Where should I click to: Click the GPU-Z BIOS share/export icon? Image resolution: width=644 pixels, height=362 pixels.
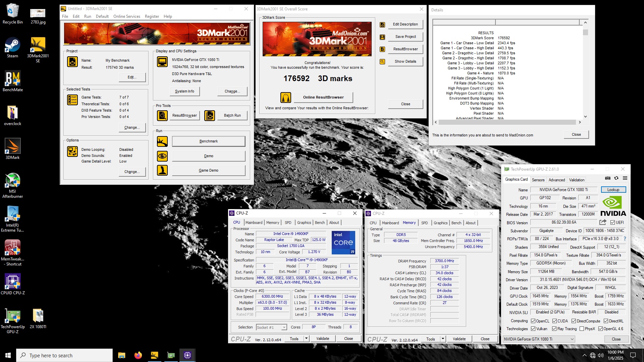coord(603,222)
